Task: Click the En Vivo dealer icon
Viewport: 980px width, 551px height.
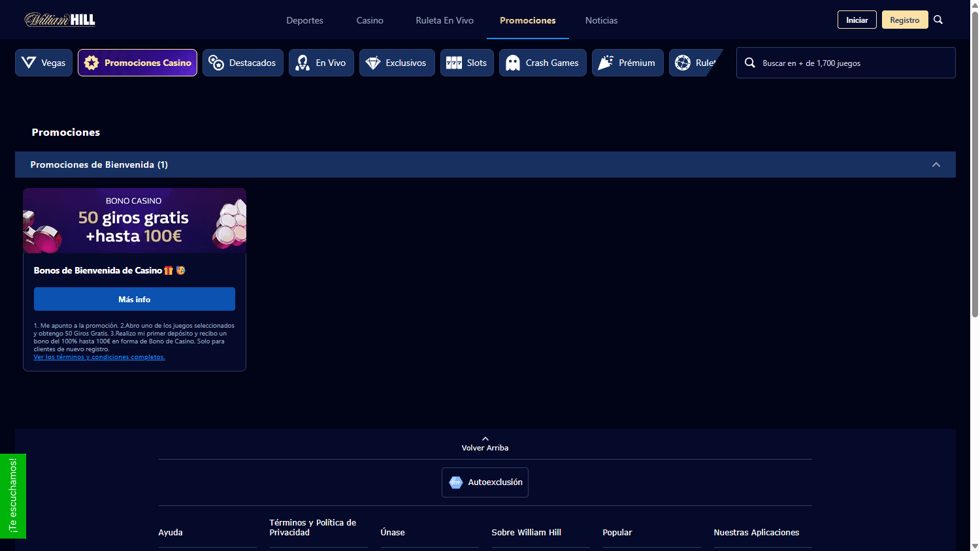Action: tap(302, 63)
